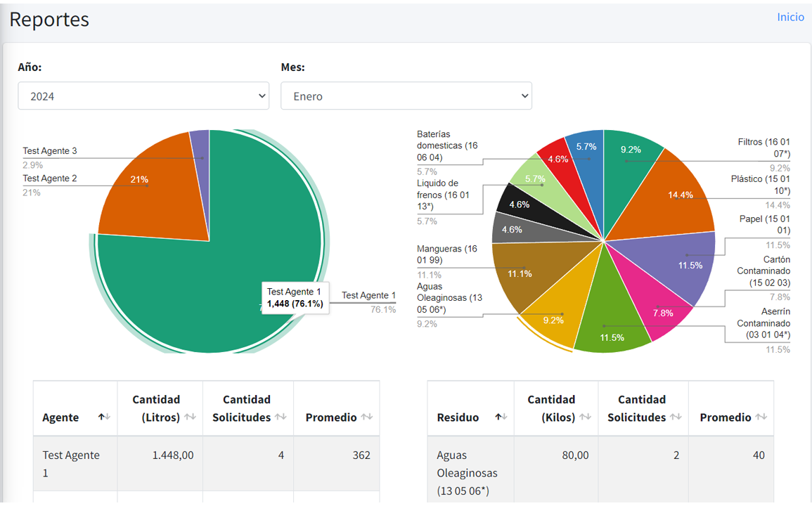The width and height of the screenshot is (812, 506).
Task: Click sort icon beside Cantidad (Litros) header
Action: [190, 417]
